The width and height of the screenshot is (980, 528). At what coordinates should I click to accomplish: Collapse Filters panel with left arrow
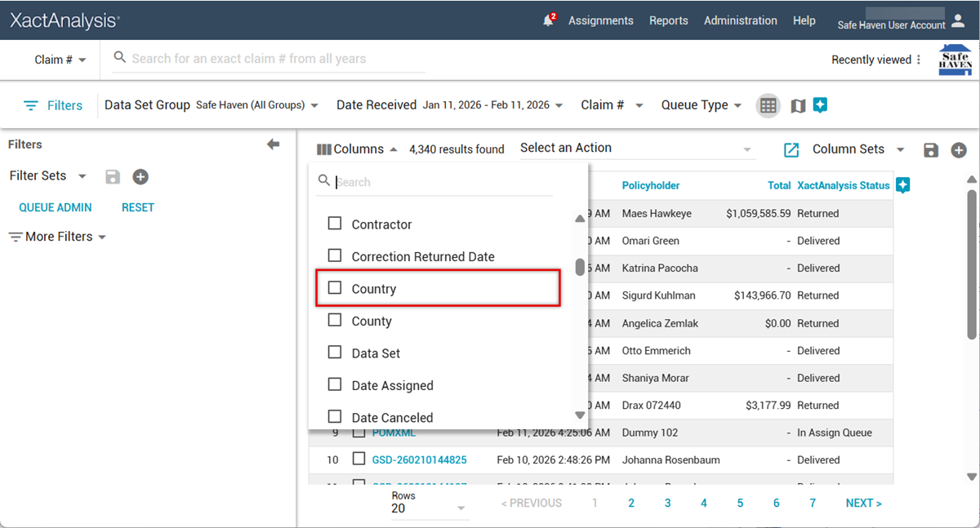tap(273, 144)
